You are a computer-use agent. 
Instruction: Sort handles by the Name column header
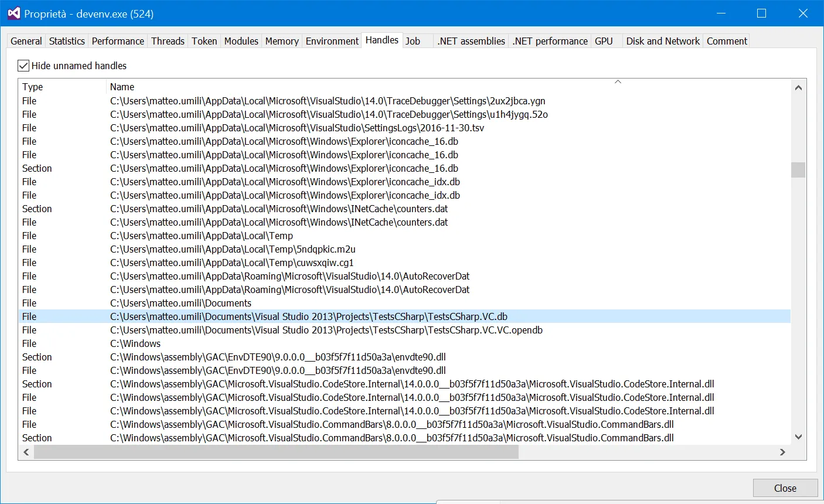click(448, 87)
